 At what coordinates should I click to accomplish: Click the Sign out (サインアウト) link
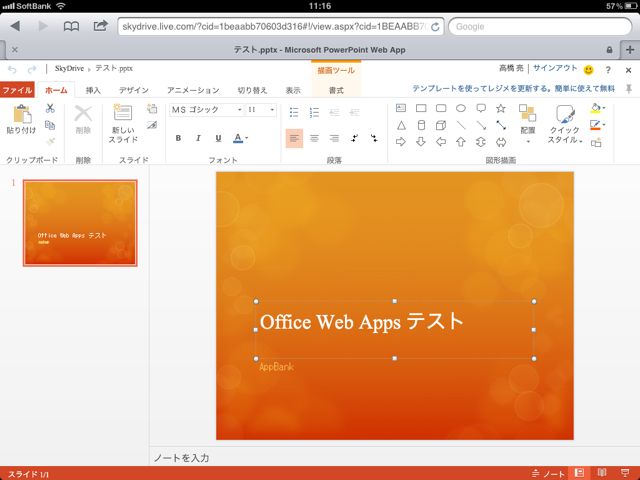pyautogui.click(x=555, y=68)
